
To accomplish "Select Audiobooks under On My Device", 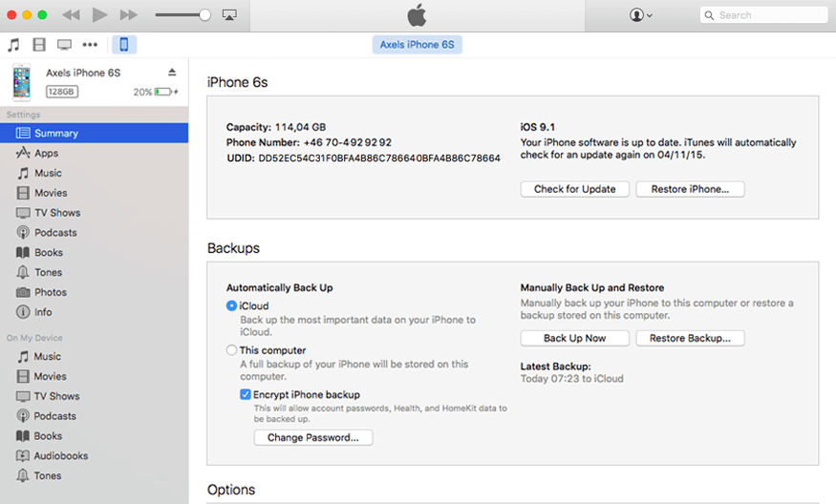I will coord(60,456).
